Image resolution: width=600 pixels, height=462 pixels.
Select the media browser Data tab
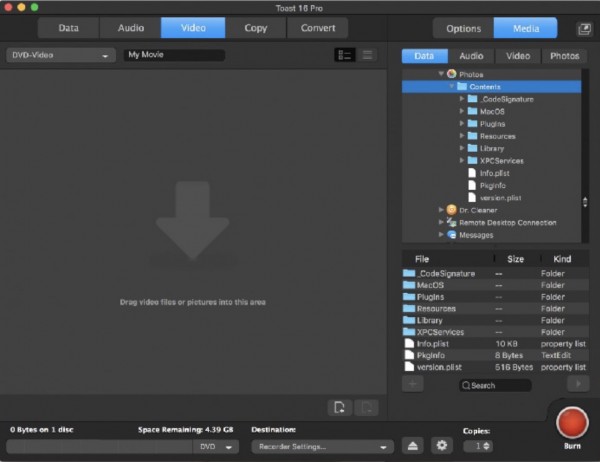(x=424, y=56)
